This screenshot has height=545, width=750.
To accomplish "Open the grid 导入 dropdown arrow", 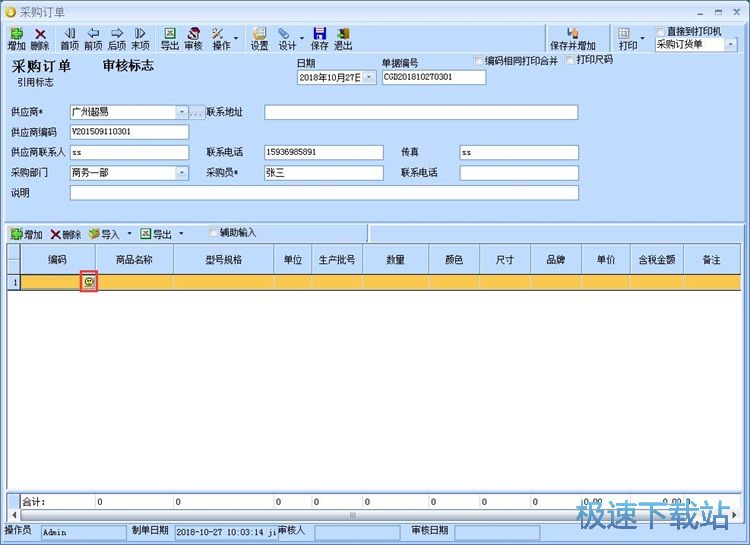I will 129,234.
